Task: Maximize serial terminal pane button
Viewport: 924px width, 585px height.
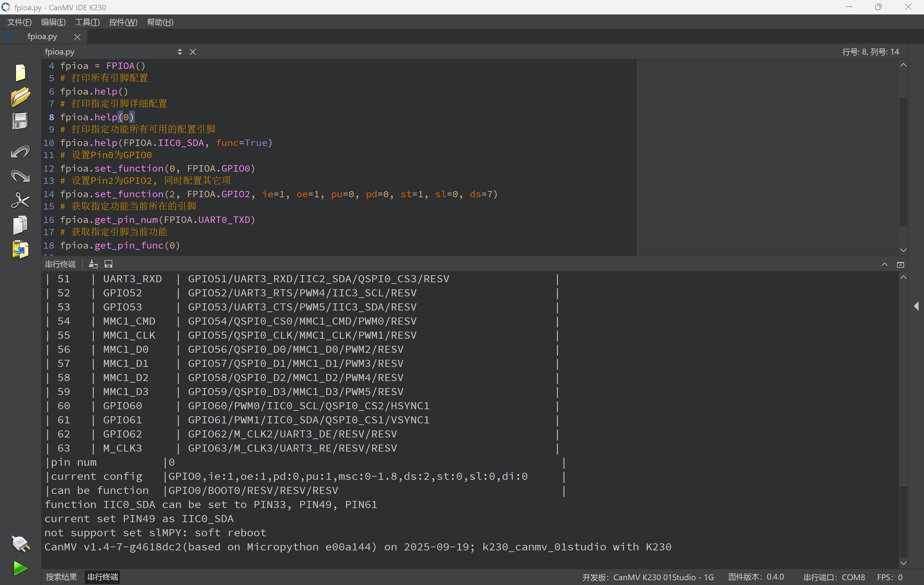Action: [900, 264]
